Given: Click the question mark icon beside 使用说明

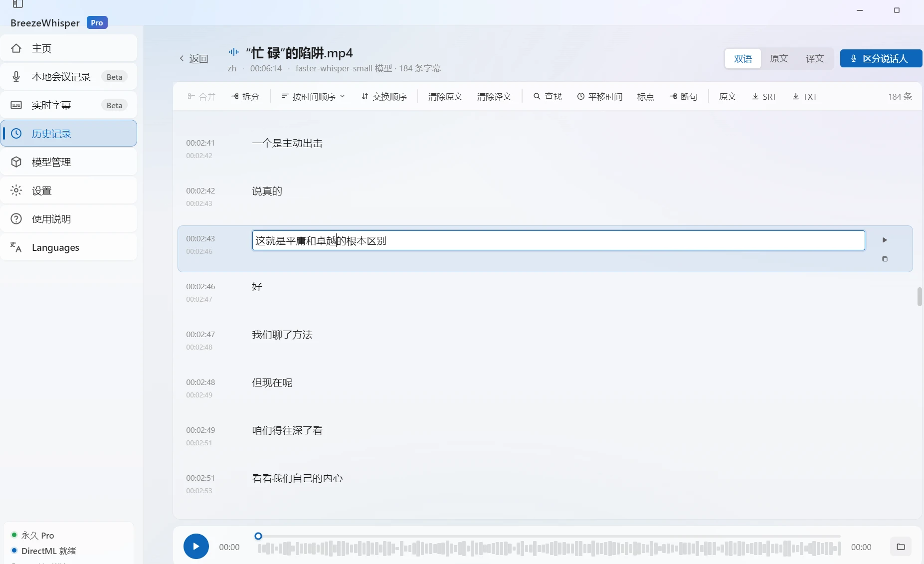Looking at the screenshot, I should pos(16,219).
